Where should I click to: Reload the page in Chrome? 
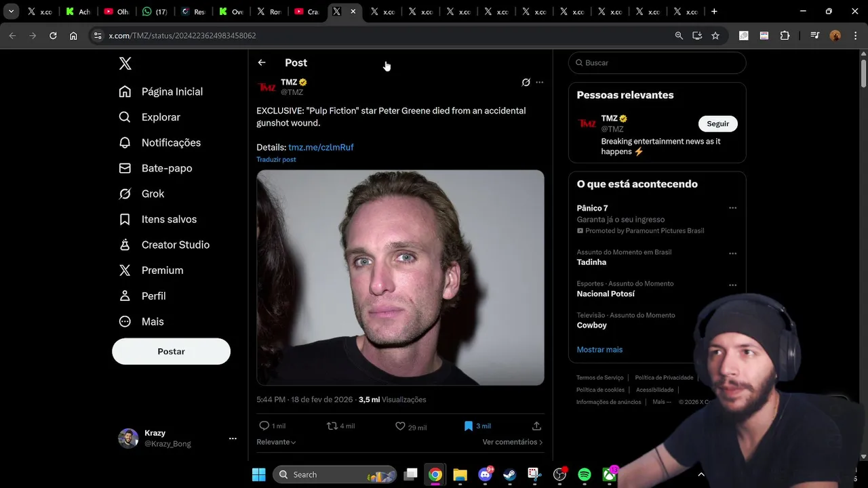click(53, 35)
